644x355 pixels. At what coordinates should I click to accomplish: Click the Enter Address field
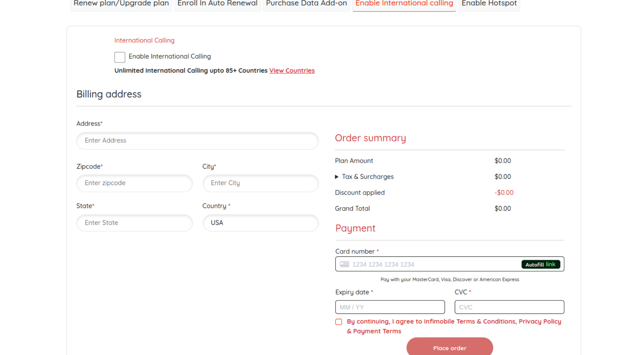[x=197, y=141]
